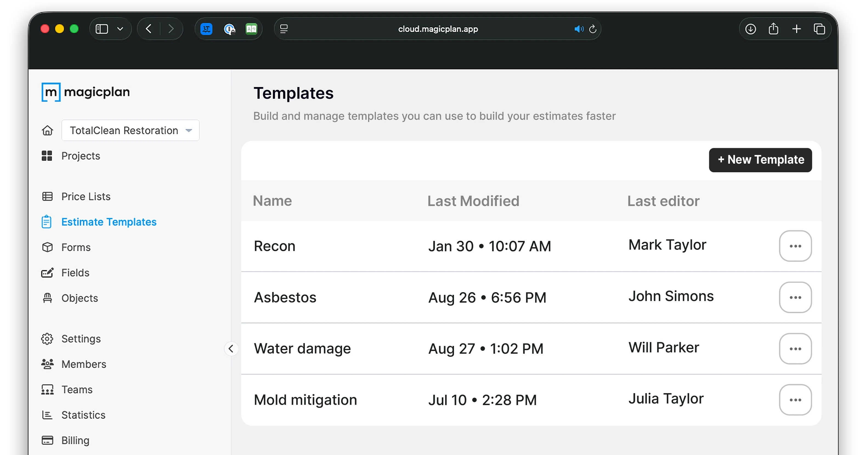Open the browser sidebar options chevron
This screenshot has height=455, width=868.
click(120, 29)
